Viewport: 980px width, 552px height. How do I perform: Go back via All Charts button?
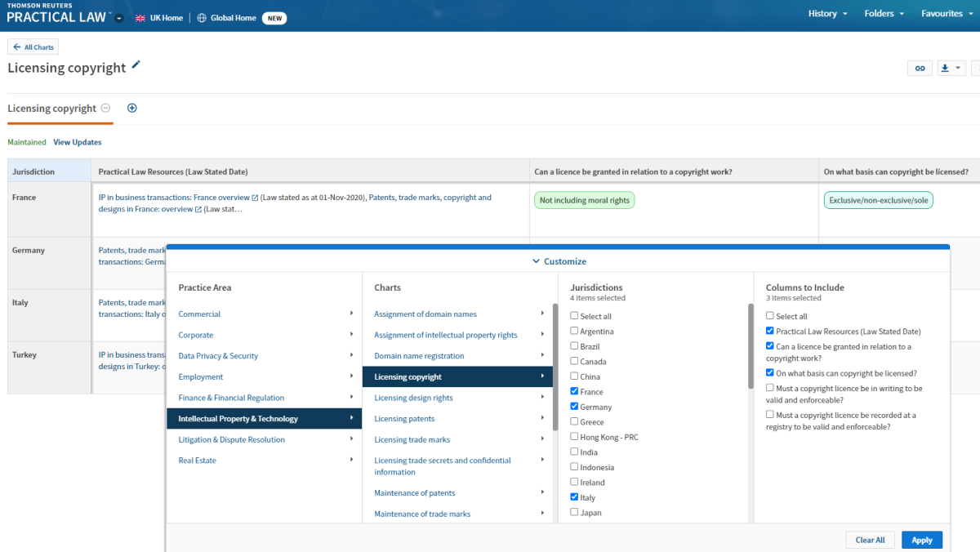point(33,47)
